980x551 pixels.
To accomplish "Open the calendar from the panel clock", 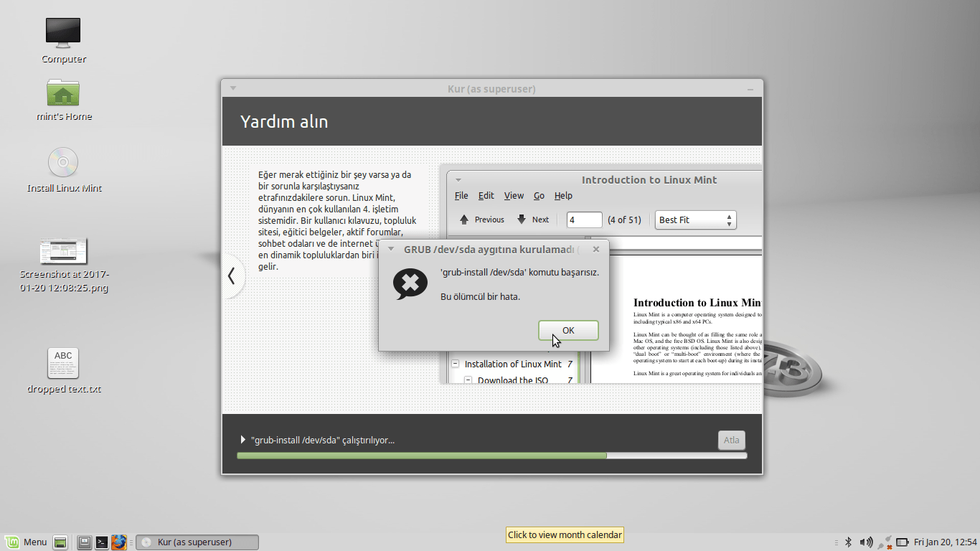I will pos(946,542).
